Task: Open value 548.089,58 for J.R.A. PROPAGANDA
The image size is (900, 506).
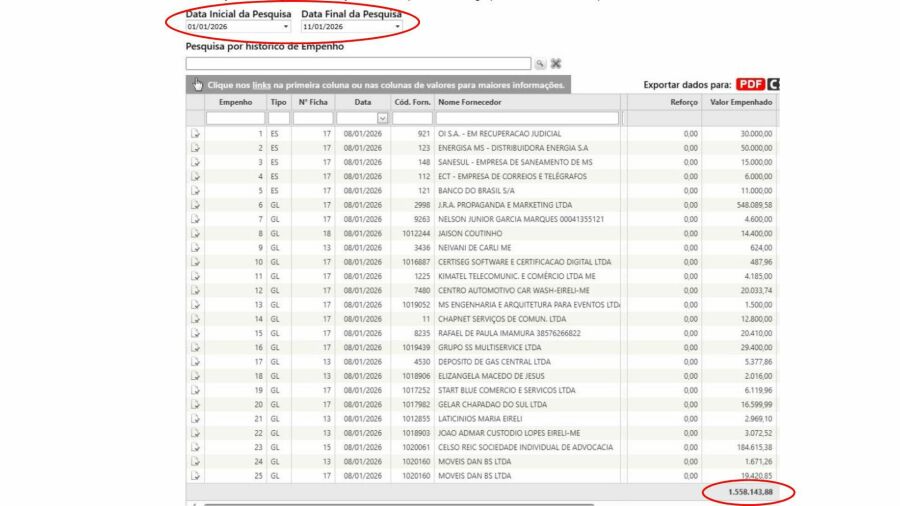Action: 754,205
